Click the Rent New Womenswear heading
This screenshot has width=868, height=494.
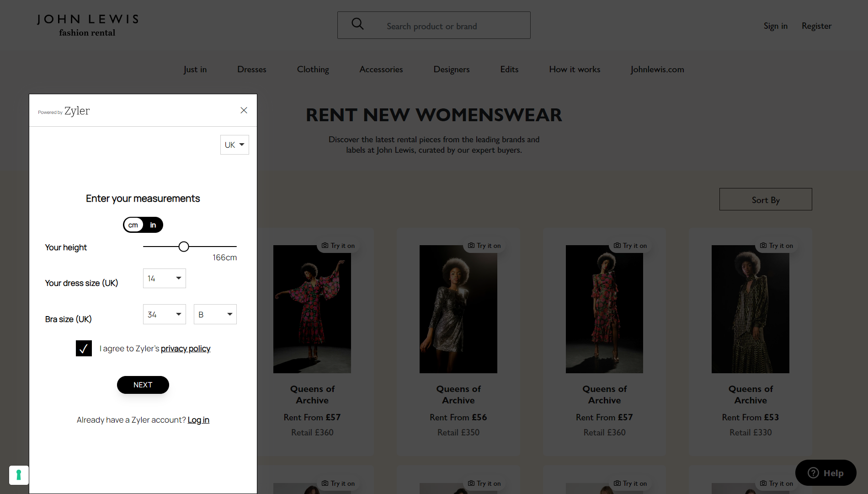pyautogui.click(x=434, y=115)
